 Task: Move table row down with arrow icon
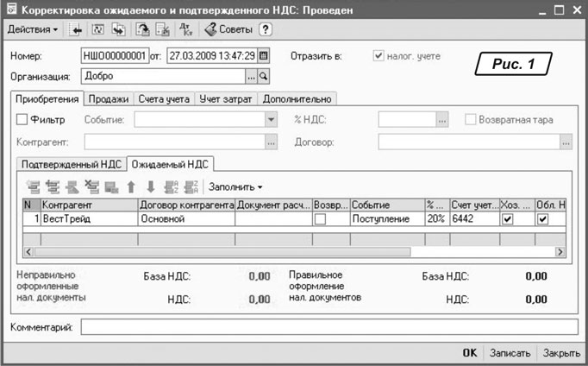coord(151,186)
